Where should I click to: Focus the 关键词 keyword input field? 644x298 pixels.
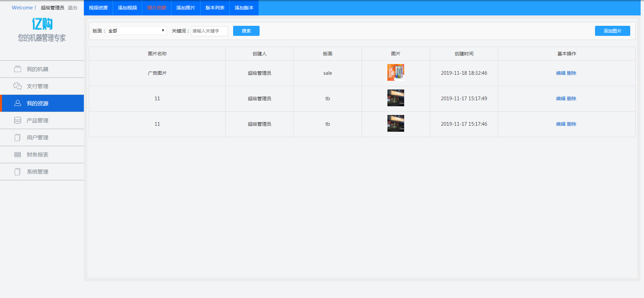pyautogui.click(x=209, y=31)
